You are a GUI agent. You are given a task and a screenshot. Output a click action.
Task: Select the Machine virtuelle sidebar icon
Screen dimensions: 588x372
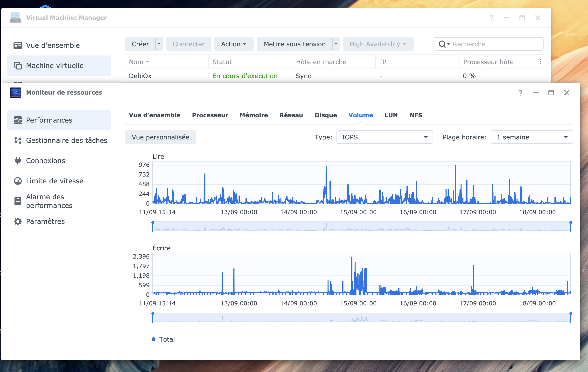pos(18,66)
